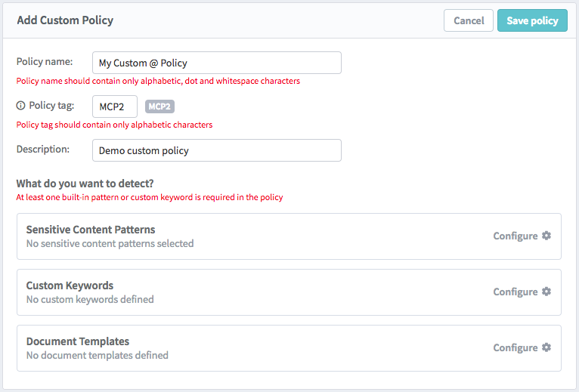579x392 pixels.
Task: Focus the Policy tag input field
Action: (115, 106)
